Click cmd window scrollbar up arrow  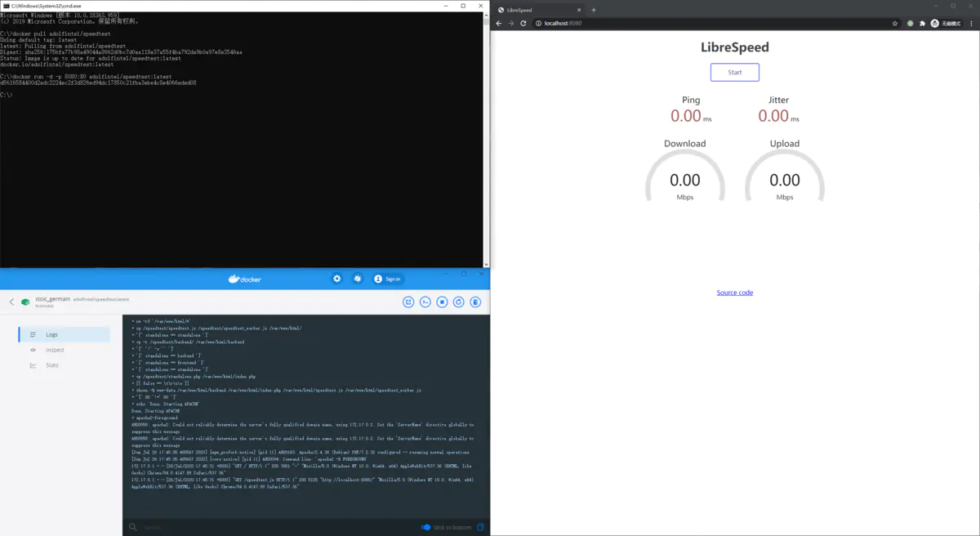486,15
